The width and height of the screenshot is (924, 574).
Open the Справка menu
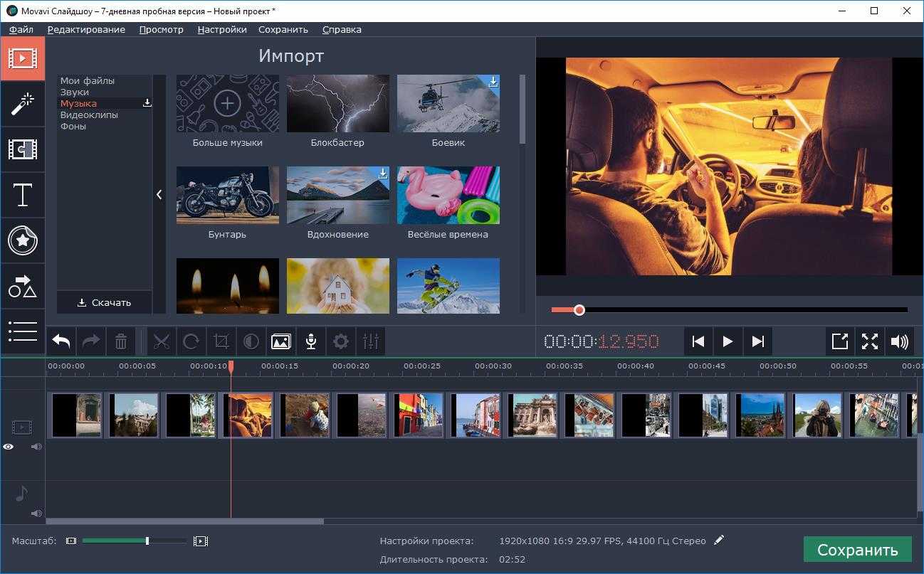[342, 29]
